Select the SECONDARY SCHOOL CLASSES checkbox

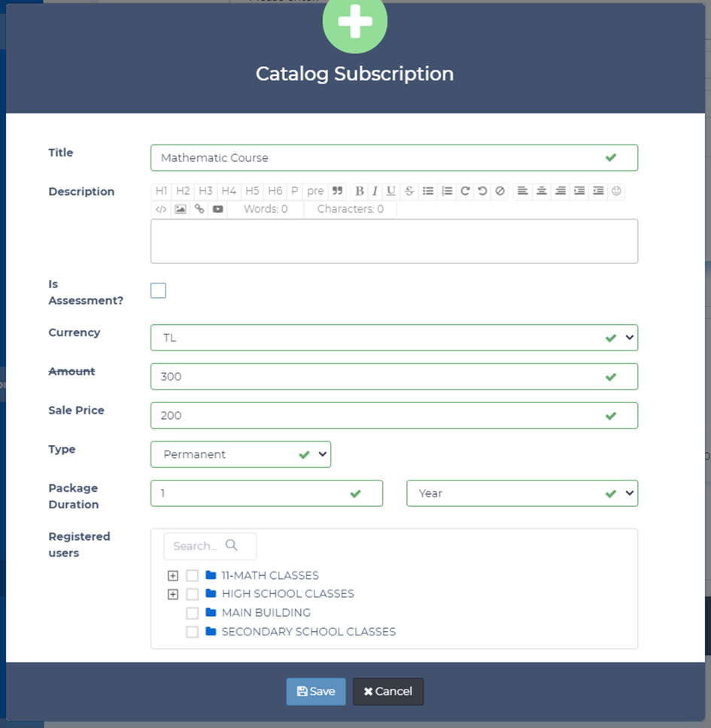193,632
